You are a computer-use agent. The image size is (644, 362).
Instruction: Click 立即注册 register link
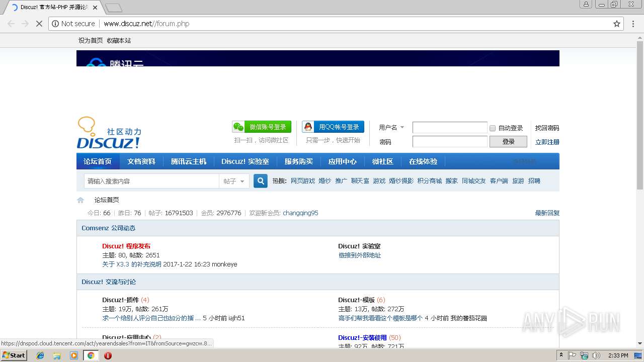coord(547,142)
